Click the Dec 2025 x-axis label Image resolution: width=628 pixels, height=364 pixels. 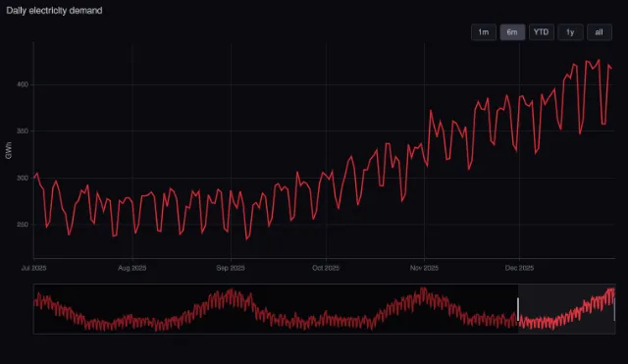tap(519, 268)
